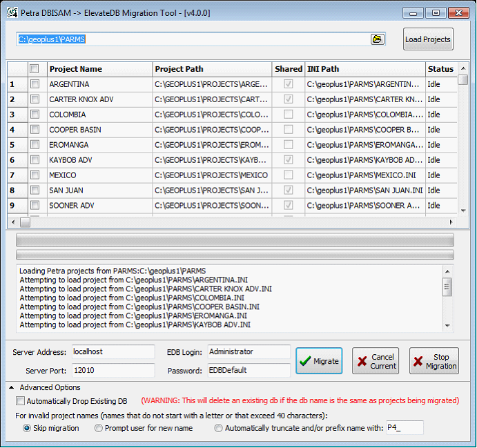
Task: Click the green checkmark Migrate button
Action: [319, 361]
